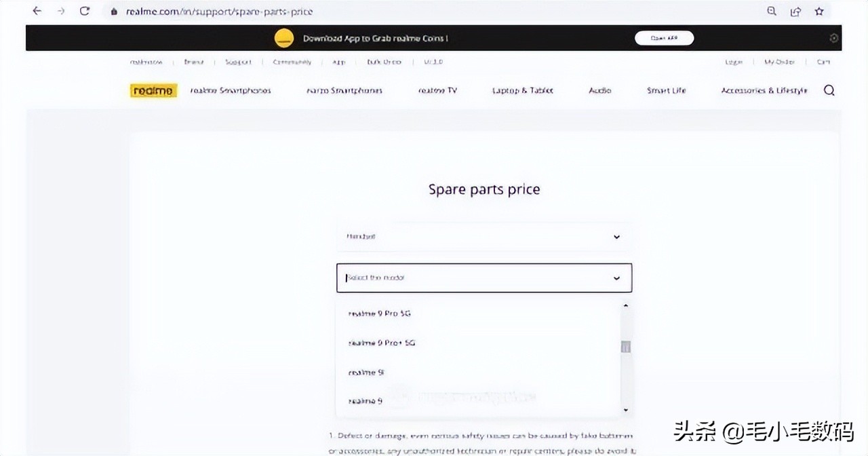Viewport: 868px width, 456px height.
Task: Click the yellow realme logo
Action: pos(153,90)
